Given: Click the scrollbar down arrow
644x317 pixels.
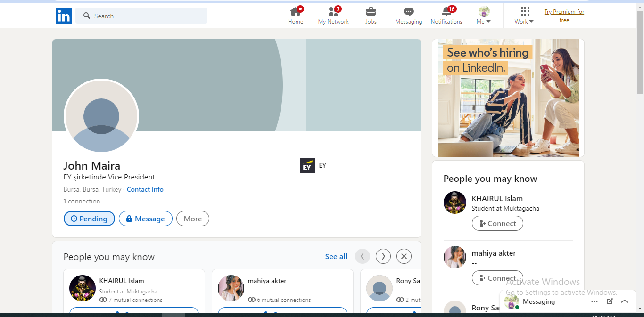Looking at the screenshot, I should (640, 309).
